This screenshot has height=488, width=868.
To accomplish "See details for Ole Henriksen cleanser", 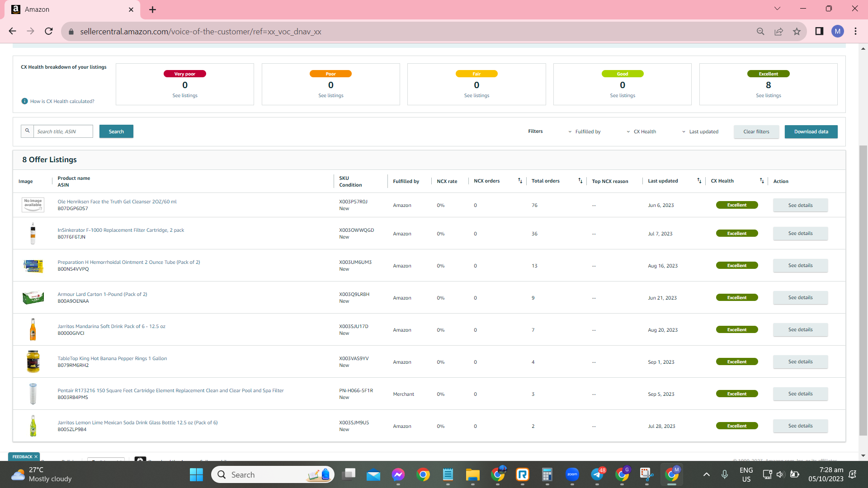I will pos(800,205).
